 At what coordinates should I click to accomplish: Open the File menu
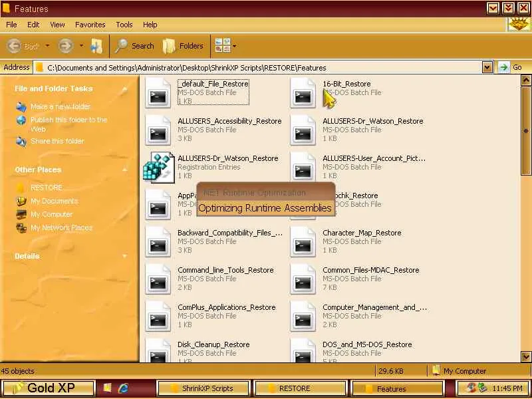(11, 25)
